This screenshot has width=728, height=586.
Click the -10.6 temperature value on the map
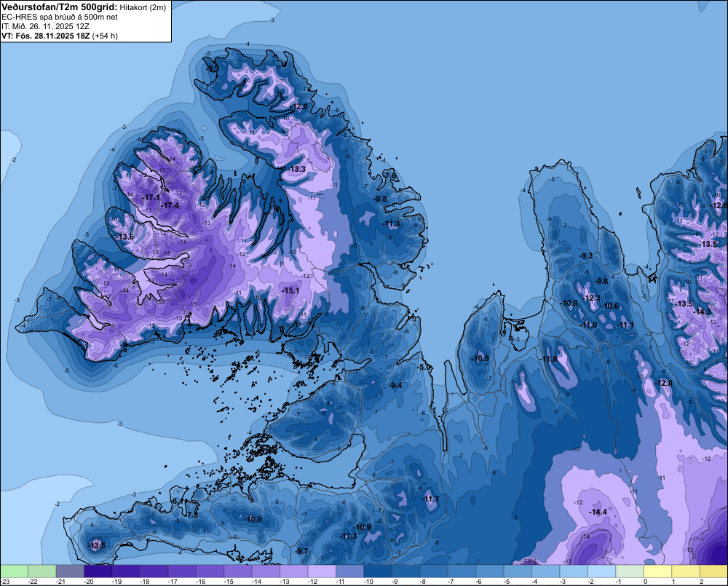610,306
